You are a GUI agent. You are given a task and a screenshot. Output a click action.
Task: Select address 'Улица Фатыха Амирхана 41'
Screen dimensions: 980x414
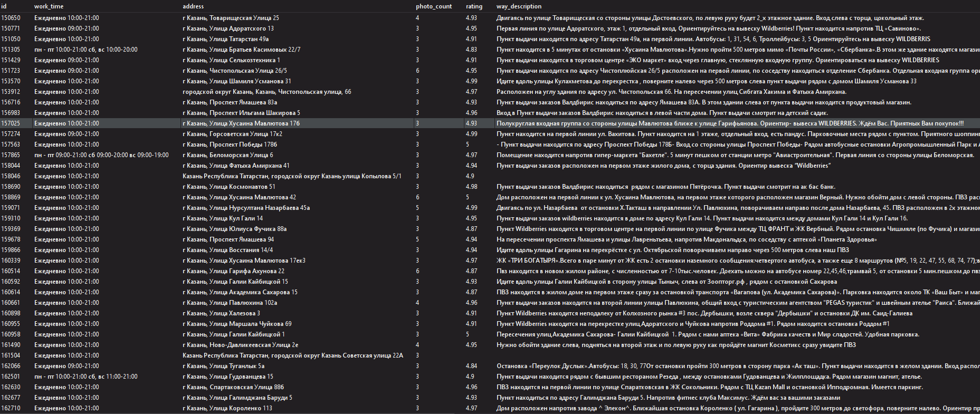(250, 166)
